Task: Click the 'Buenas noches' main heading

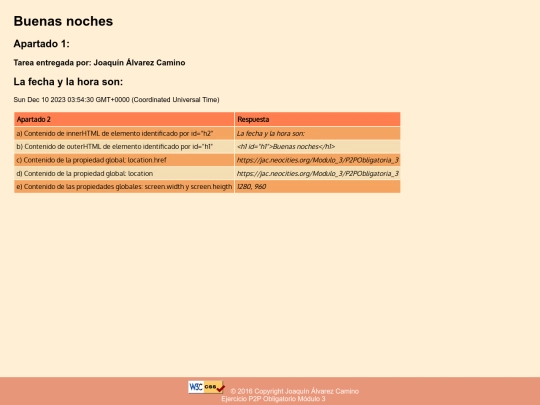Action: point(63,21)
